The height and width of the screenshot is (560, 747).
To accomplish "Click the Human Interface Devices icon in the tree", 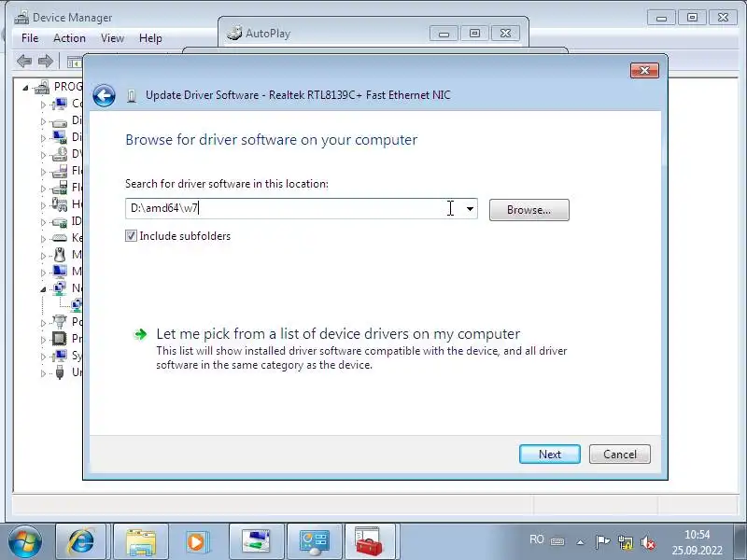I will (x=60, y=204).
